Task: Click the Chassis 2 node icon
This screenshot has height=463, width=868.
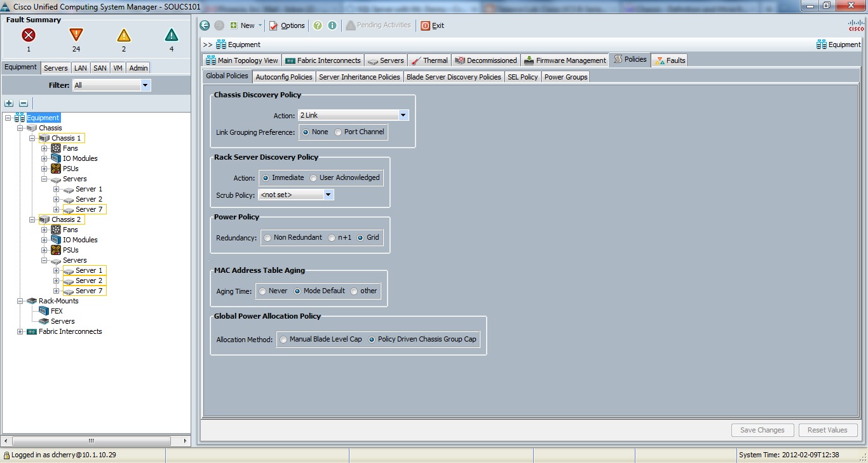Action: [x=44, y=219]
